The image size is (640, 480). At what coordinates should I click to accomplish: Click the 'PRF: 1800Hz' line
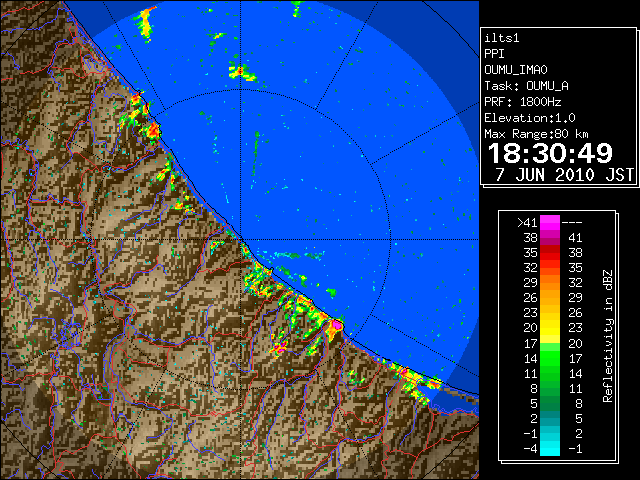[x=523, y=102]
